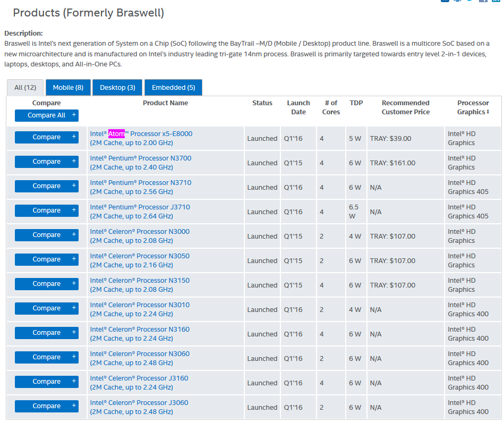The height and width of the screenshot is (422, 504).
Task: Click N/A price in Celeron J3160 row
Action: [376, 383]
